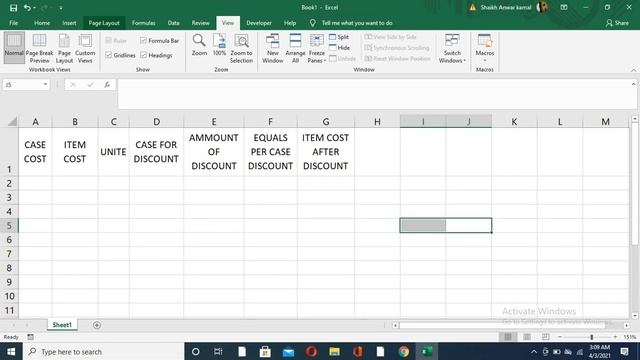Switch to Normal workbook view
The image size is (640, 360).
pyautogui.click(x=14, y=47)
